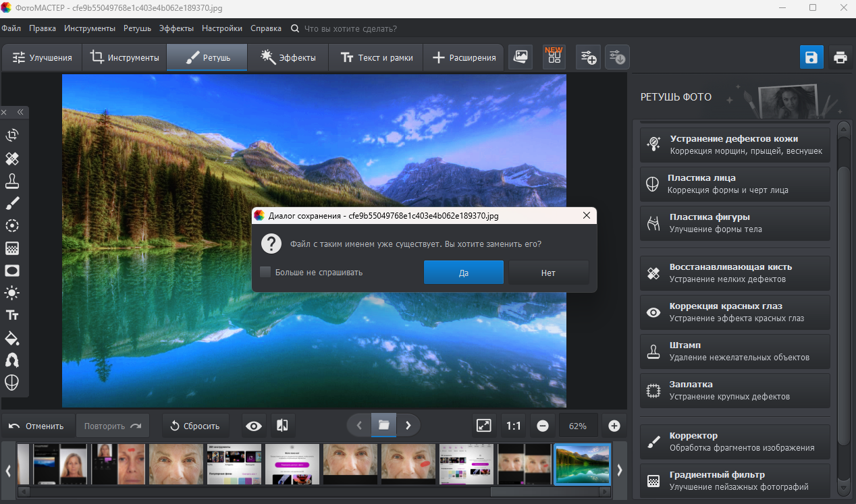Toggle the before/after compare view button
This screenshot has width=856, height=504.
[283, 426]
